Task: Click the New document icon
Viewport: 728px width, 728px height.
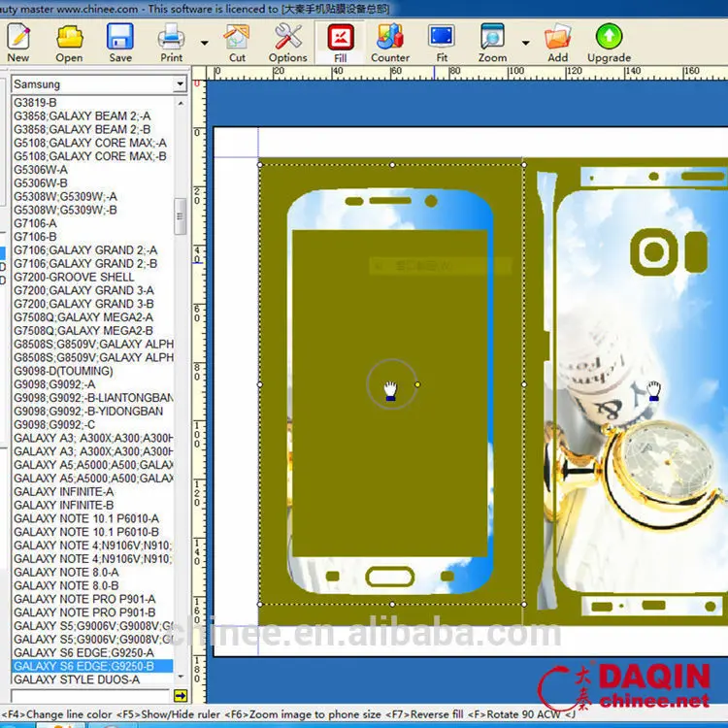Action: click(18, 37)
